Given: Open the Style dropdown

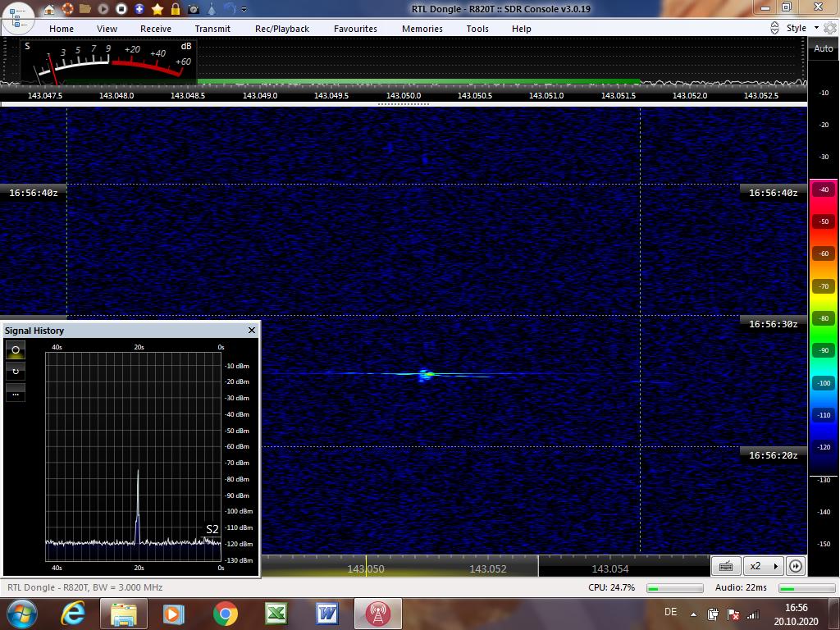Looking at the screenshot, I should 802,28.
